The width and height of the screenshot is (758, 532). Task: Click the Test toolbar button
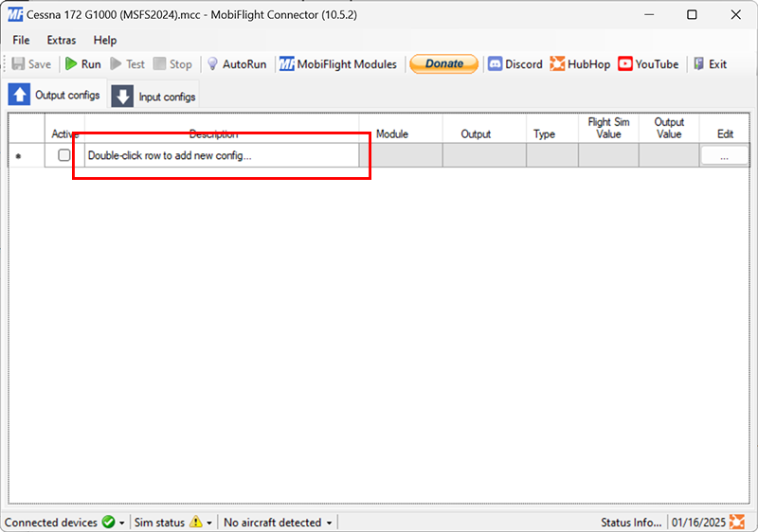coord(128,64)
